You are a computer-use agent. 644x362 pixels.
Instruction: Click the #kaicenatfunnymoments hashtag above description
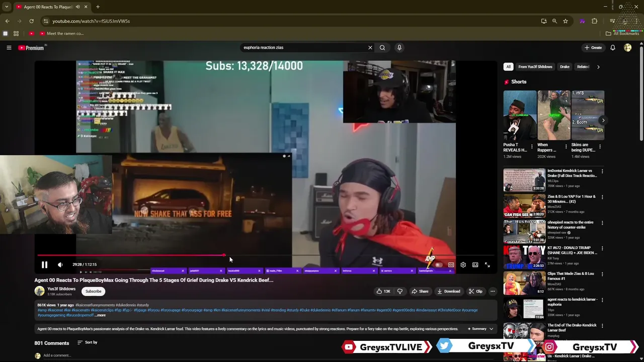point(95,305)
